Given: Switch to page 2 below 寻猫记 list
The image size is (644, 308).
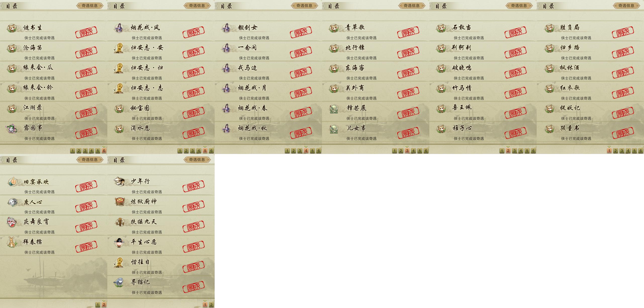Looking at the screenshot, I should pos(211,305).
